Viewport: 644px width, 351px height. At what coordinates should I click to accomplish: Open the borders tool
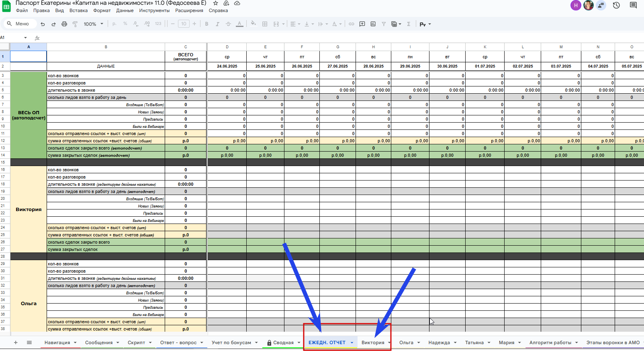tap(265, 24)
